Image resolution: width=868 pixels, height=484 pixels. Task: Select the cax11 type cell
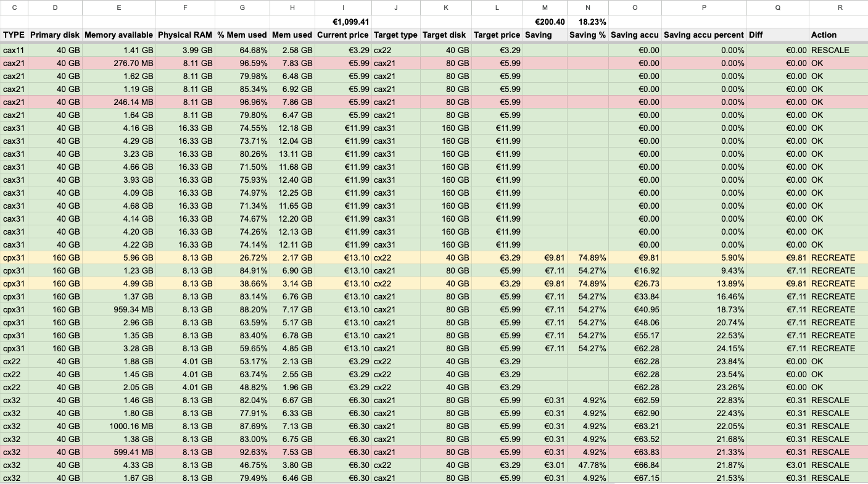pyautogui.click(x=14, y=50)
